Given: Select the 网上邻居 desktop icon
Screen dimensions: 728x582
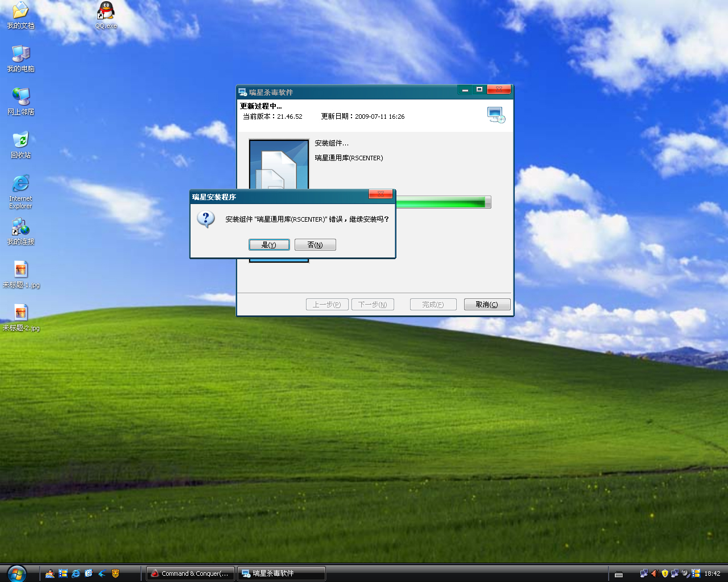Looking at the screenshot, I should coord(20,102).
